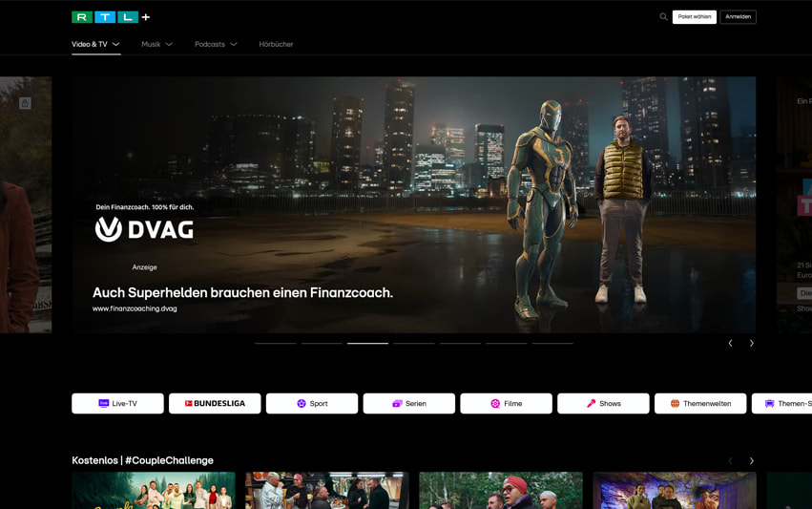This screenshot has height=509, width=812.
Task: Open the Podcasts menu
Action: tap(216, 44)
